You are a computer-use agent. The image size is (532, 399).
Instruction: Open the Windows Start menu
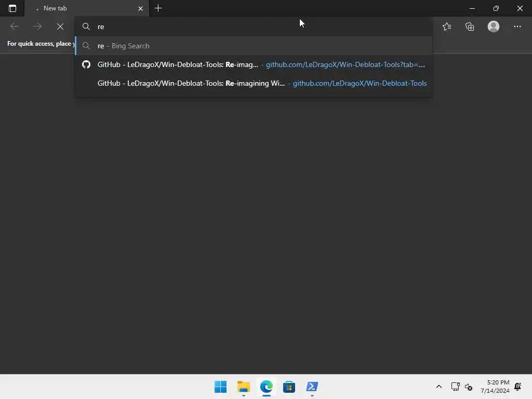pos(220,387)
